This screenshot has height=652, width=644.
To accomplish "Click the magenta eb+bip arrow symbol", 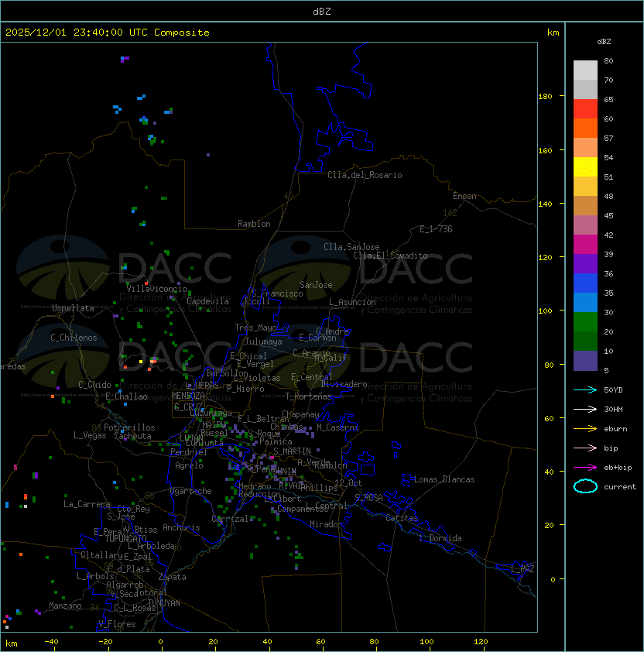I will click(585, 467).
